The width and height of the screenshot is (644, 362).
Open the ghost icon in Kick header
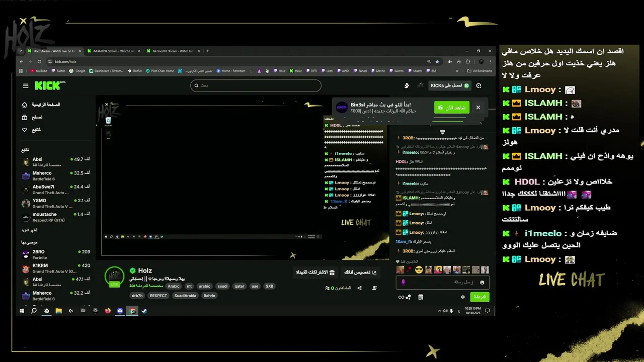(407, 86)
